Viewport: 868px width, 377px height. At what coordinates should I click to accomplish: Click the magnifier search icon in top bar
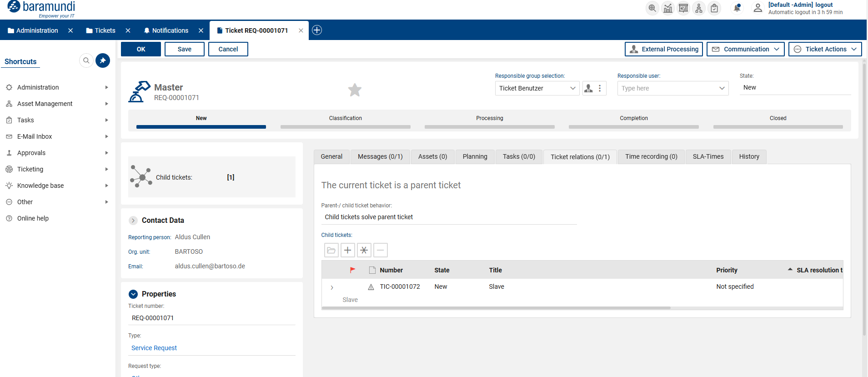pos(652,8)
